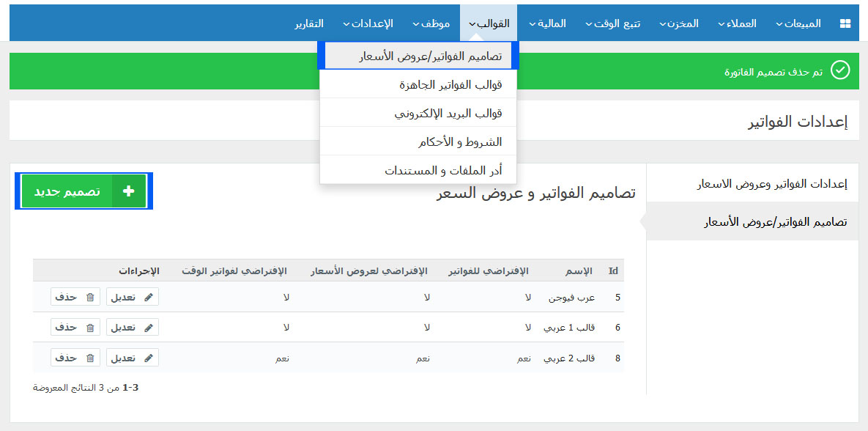Click pencil icon in عرب فيوجن row
Image resolution: width=868 pixels, height=431 pixels.
click(x=148, y=297)
